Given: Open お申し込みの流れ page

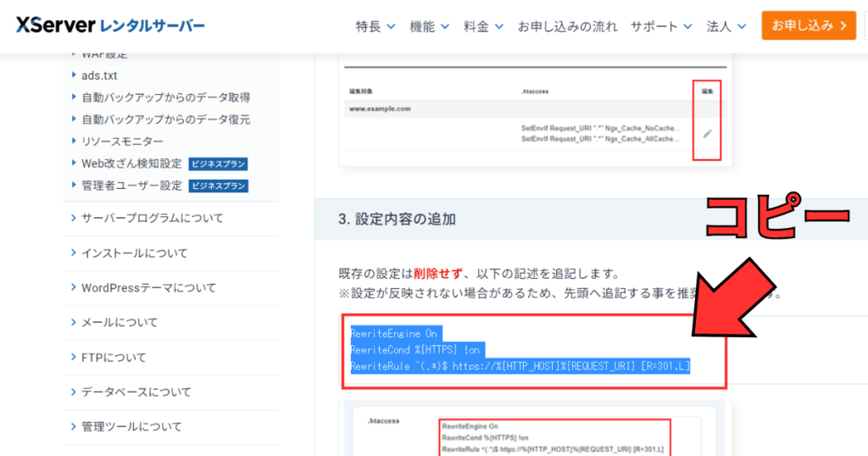Looking at the screenshot, I should 567,26.
